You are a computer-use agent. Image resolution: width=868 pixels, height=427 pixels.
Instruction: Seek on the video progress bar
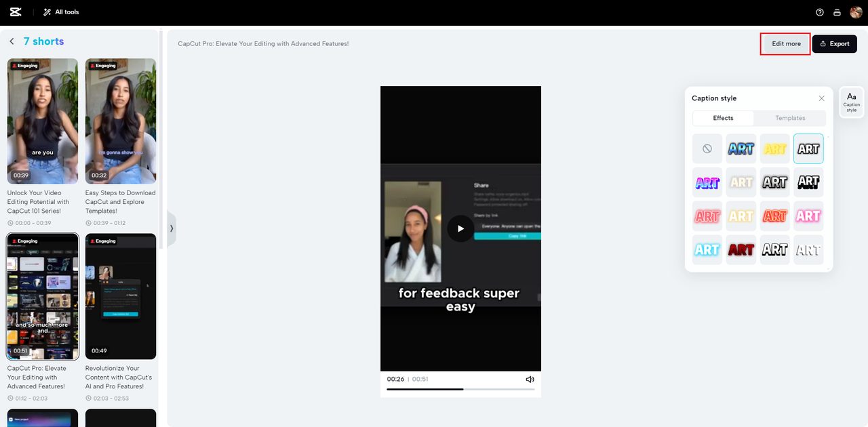tap(460, 389)
